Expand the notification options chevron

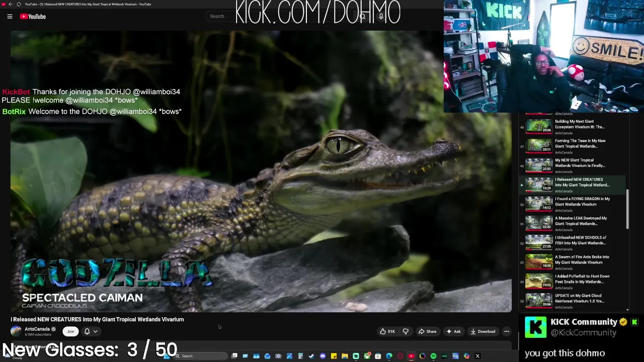pyautogui.click(x=95, y=331)
